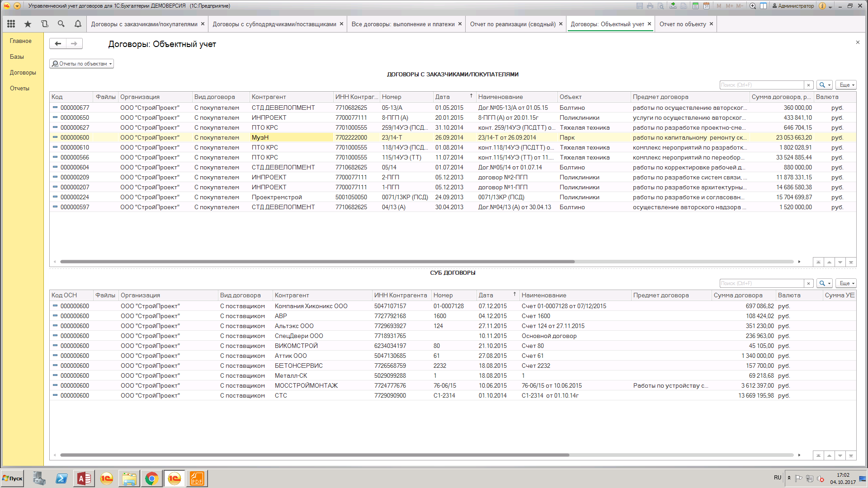Open the PDF app in the taskbar
868x488 pixels.
197,479
